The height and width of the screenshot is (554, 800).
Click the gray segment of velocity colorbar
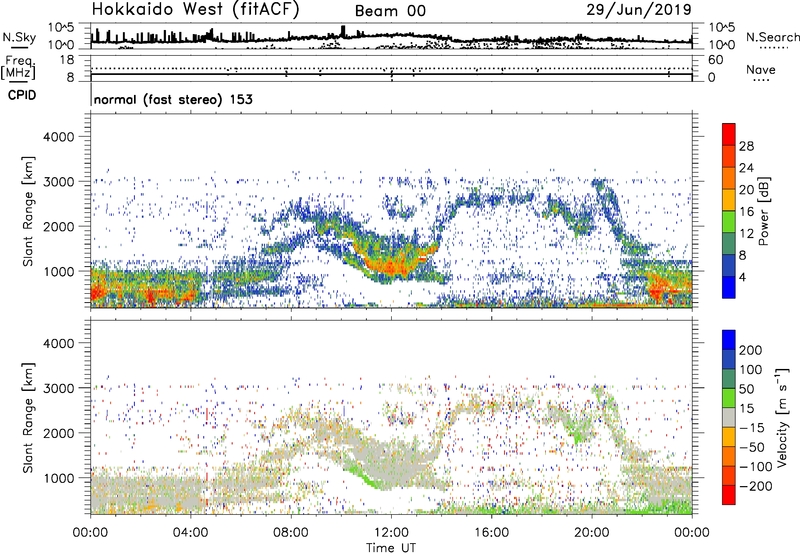coord(729,417)
